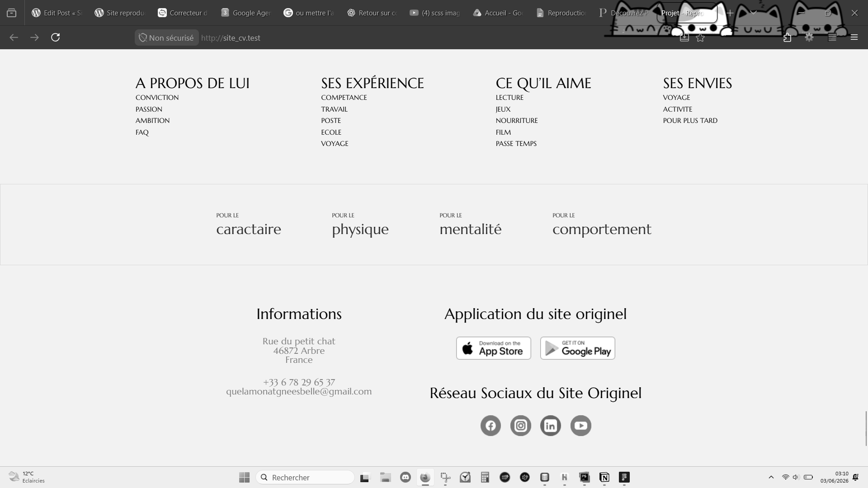Click the App Store download badge

coord(494,348)
